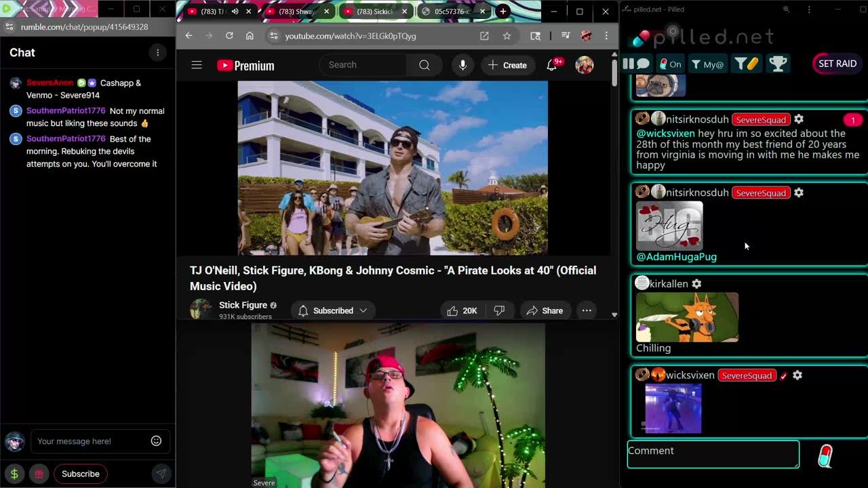Open Rumble rant dollar button

[x=14, y=474]
